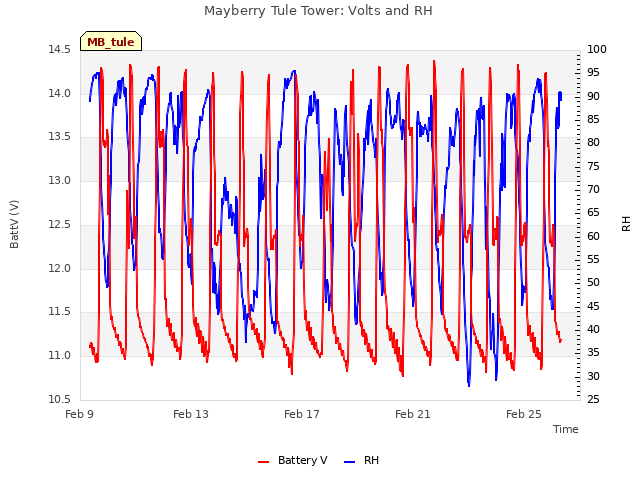The image size is (640, 480).
Task: Click the 55 value on RH axis
Action: point(593,259)
